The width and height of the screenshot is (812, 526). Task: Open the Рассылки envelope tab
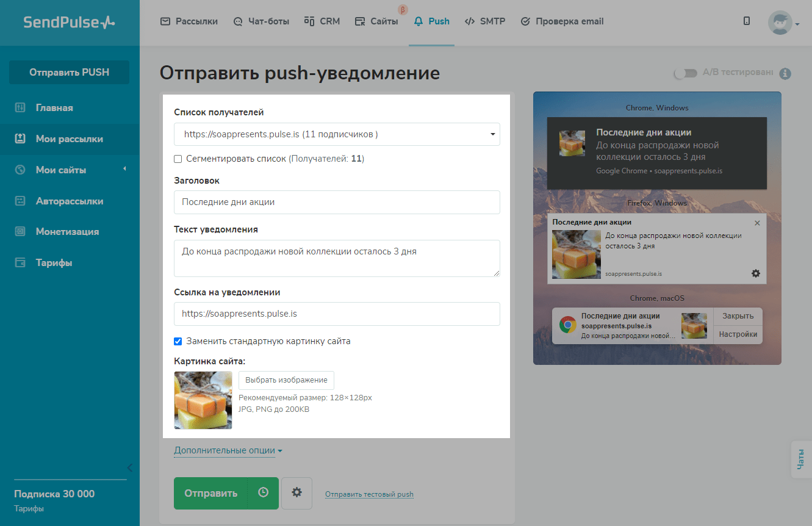[x=189, y=21]
